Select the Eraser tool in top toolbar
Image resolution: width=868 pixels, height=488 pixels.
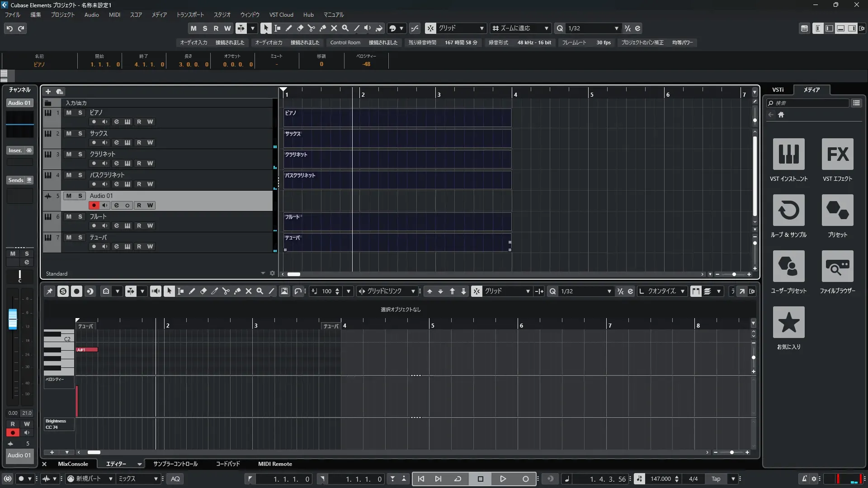pos(300,28)
